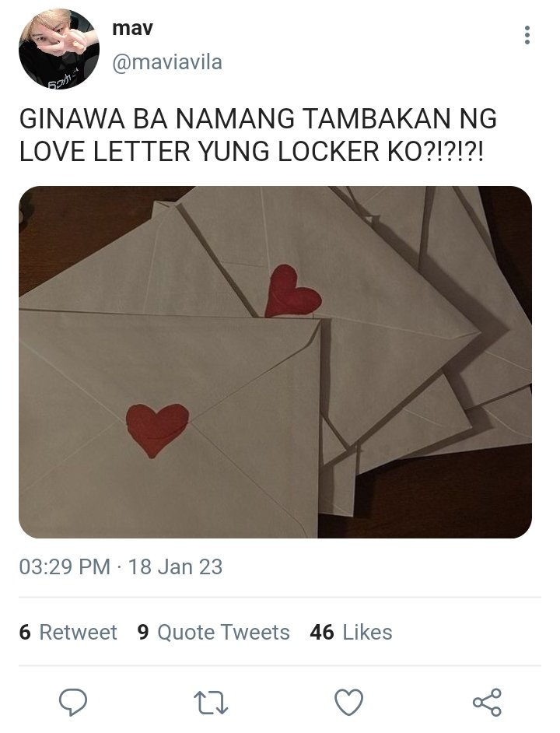560x733 pixels.
Task: Tap the tweet text about love letters
Action: pyautogui.click(x=257, y=135)
